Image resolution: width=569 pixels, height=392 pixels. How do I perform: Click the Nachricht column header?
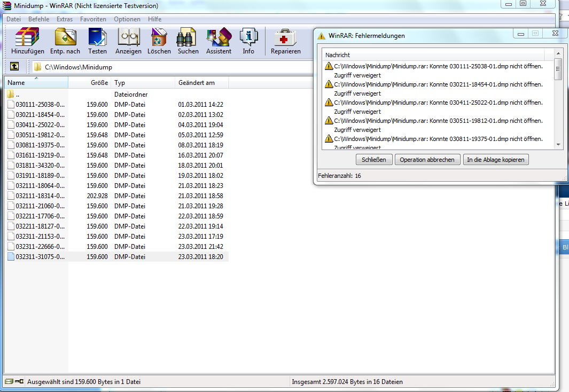433,55
